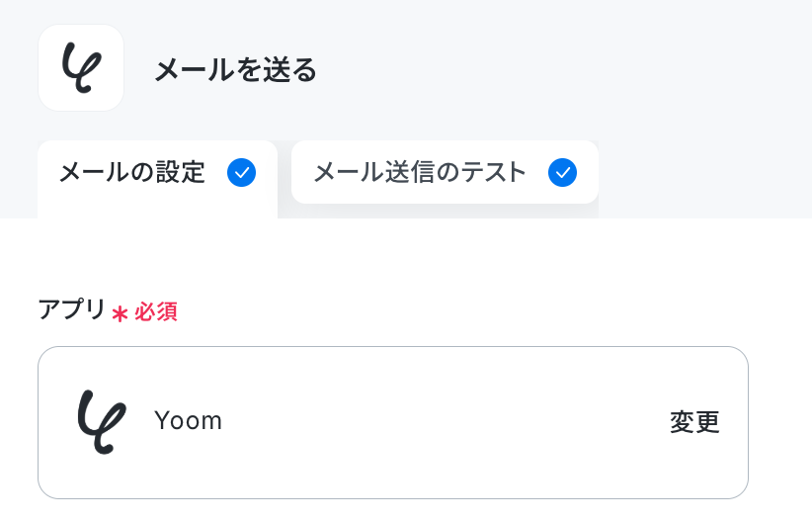Click the white rounded tile around header logo

(x=81, y=68)
